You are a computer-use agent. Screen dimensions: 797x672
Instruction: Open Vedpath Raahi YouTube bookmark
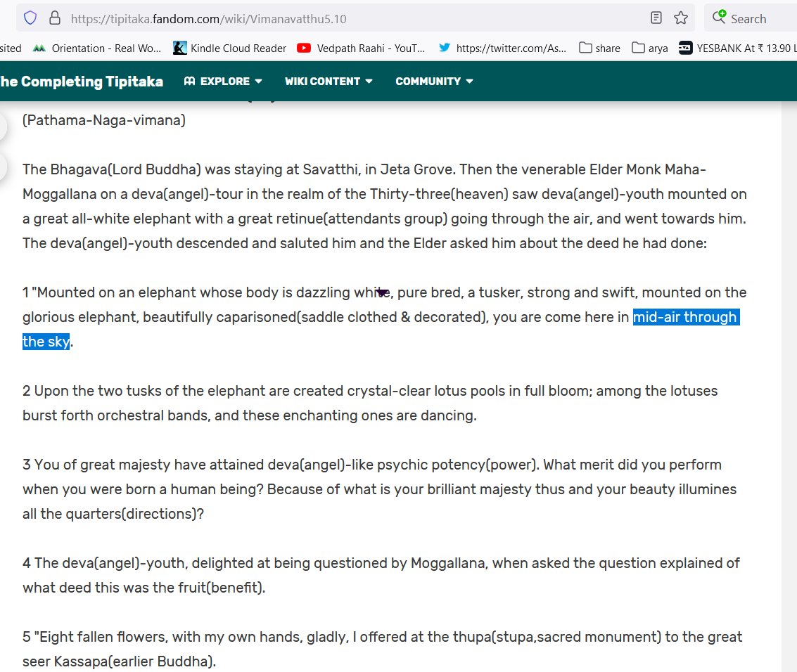(361, 49)
